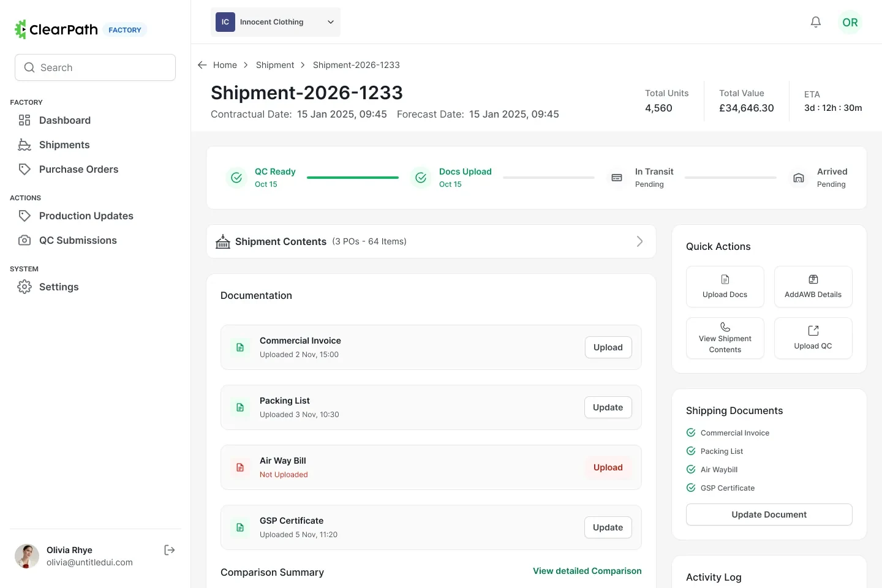Click Update for Packing List
882x588 pixels.
point(608,407)
